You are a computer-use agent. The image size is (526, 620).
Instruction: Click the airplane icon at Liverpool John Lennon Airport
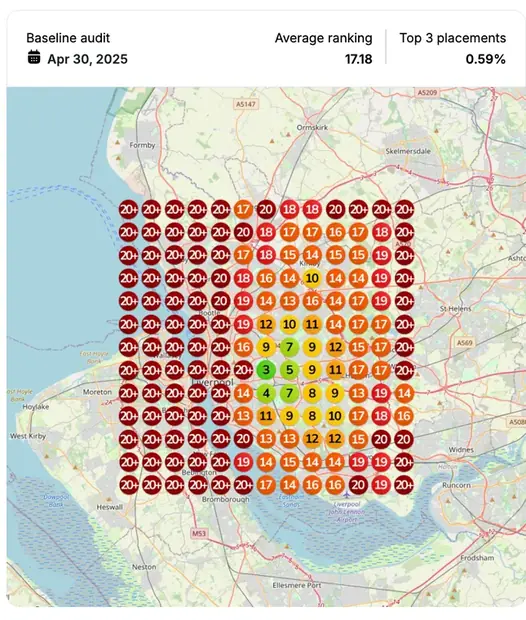[346, 494]
